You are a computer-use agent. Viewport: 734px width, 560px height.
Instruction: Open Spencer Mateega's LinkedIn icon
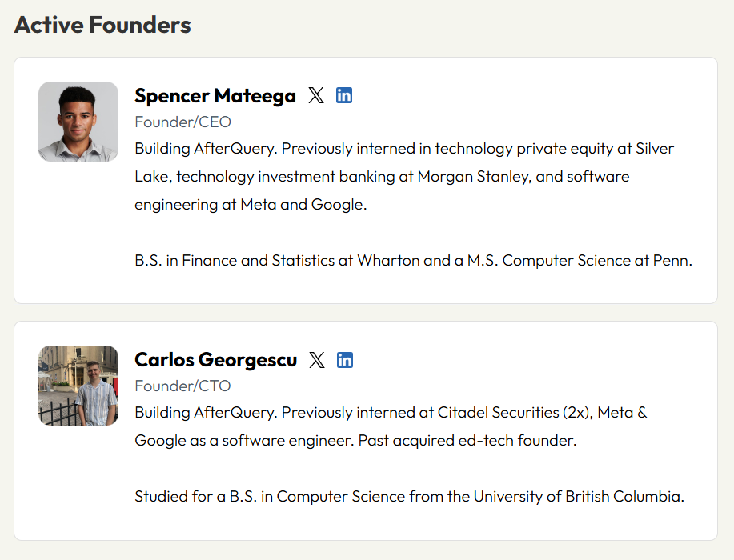(x=344, y=95)
